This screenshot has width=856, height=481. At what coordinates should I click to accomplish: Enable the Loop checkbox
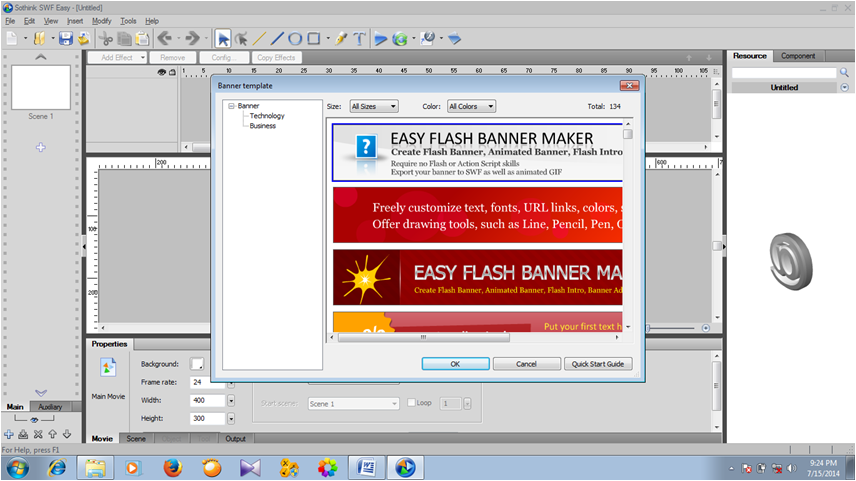point(411,403)
